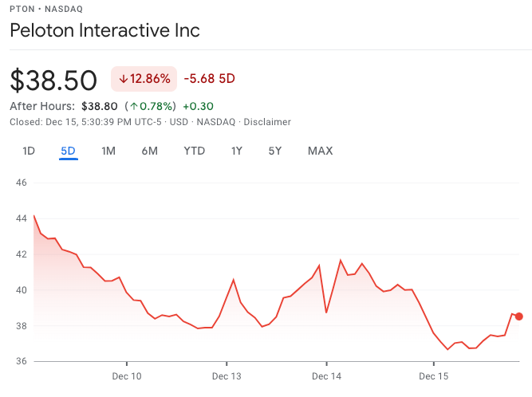Click the +0.30 after-hours gain

pyautogui.click(x=198, y=107)
